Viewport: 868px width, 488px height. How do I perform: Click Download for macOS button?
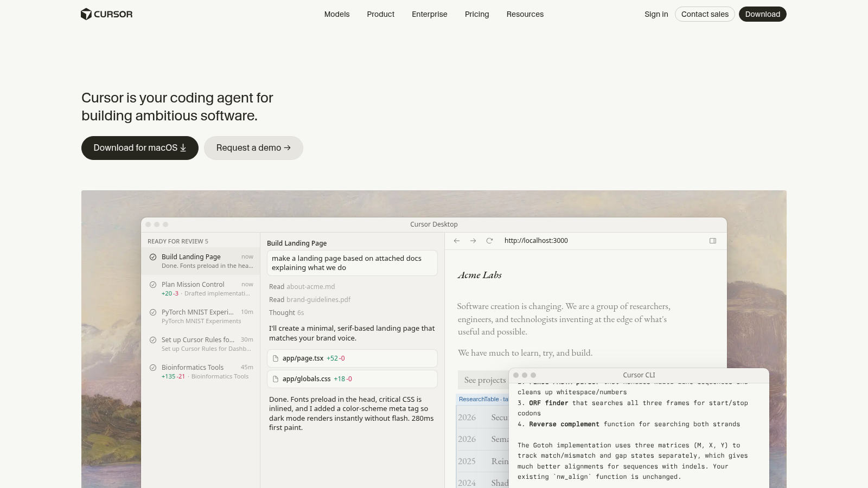pyautogui.click(x=140, y=148)
